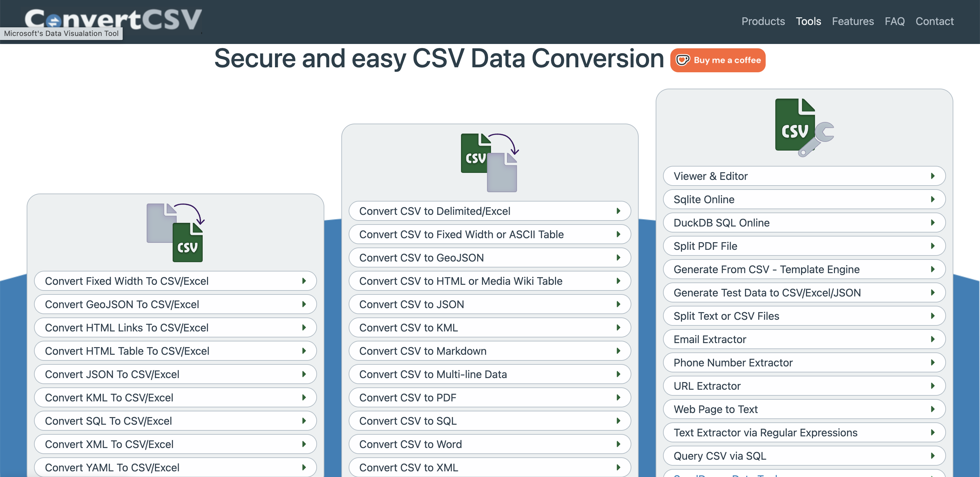Click the Secure and easy CSV heading
This screenshot has height=477, width=980.
(x=439, y=59)
